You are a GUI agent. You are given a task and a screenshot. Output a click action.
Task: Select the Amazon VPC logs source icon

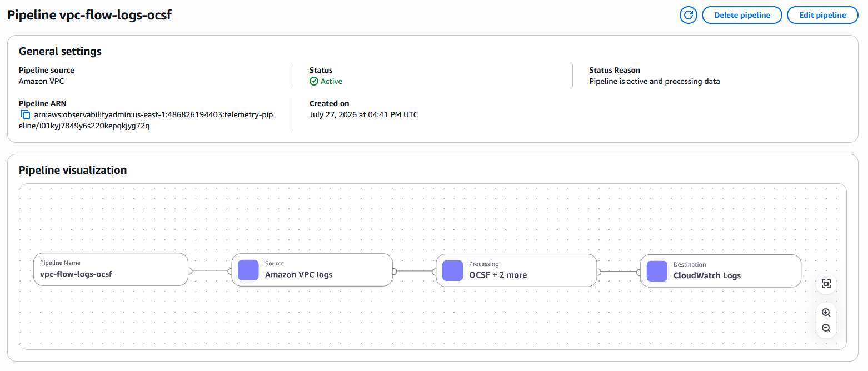pyautogui.click(x=248, y=270)
